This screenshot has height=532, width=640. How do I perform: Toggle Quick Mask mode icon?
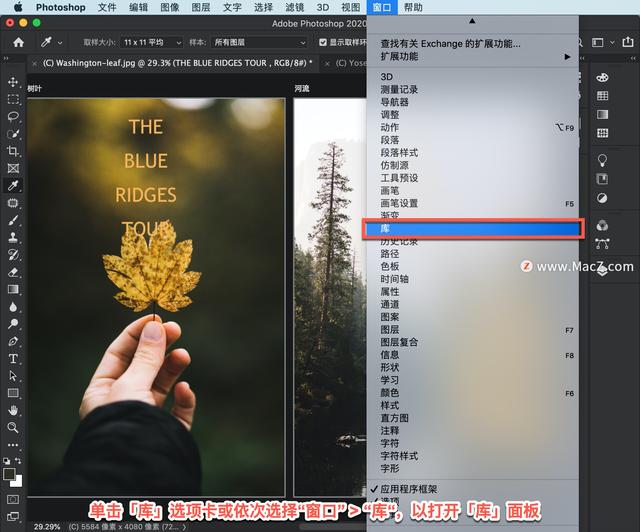(x=13, y=497)
